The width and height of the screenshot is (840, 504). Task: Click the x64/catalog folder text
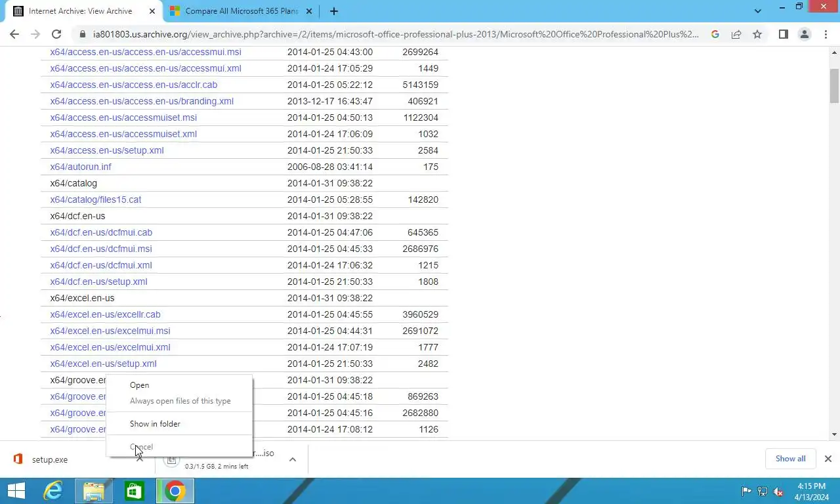click(73, 183)
